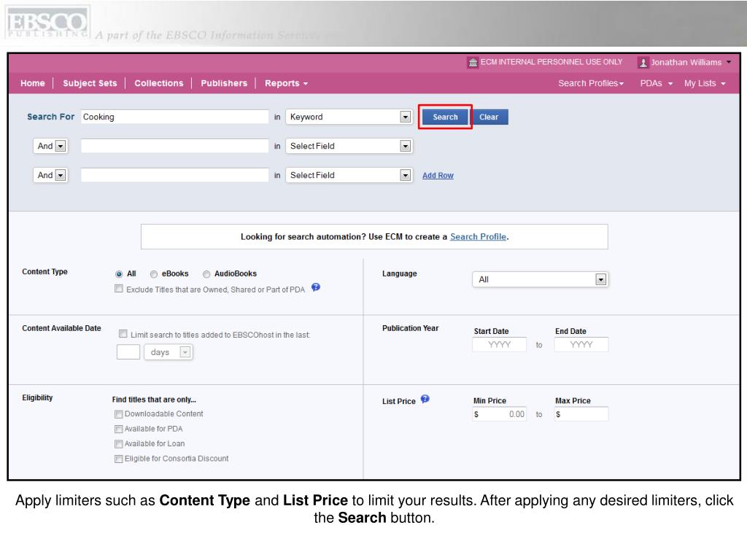Open the Home tab

[32, 83]
